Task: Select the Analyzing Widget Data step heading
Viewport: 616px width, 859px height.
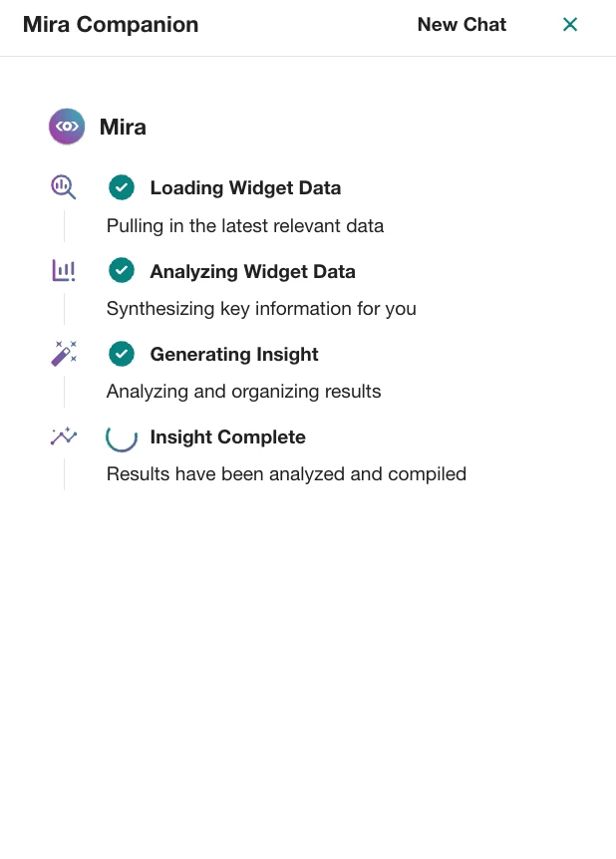Action: [x=252, y=272]
